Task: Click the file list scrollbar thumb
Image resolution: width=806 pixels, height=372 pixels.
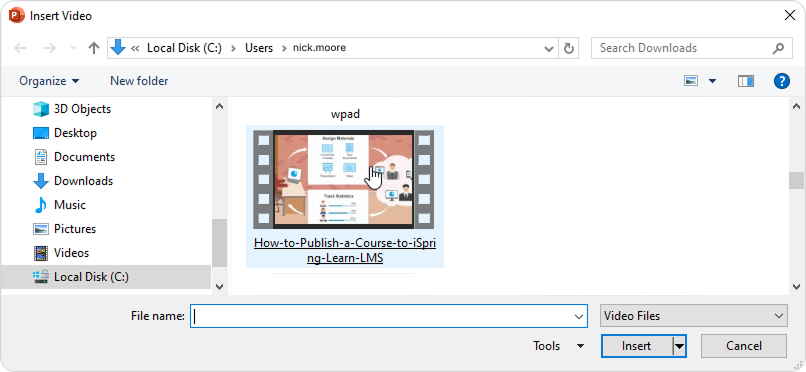Action: click(797, 180)
